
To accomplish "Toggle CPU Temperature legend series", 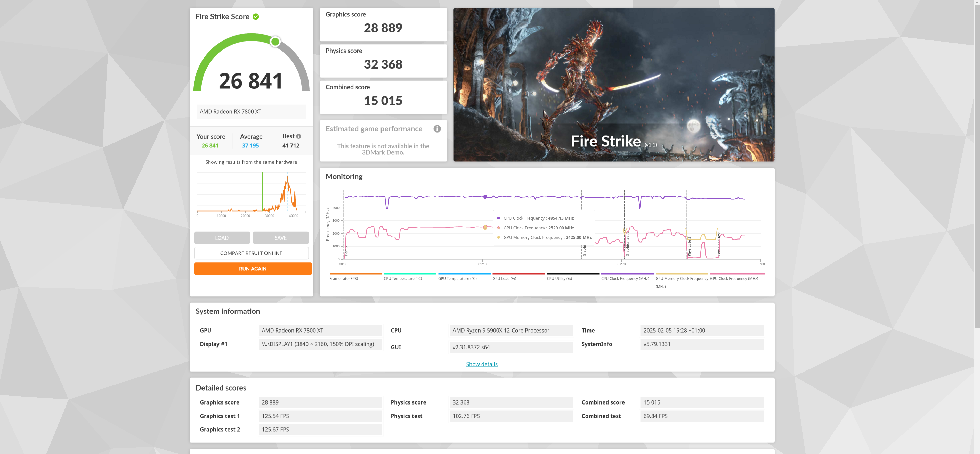I will [x=402, y=278].
